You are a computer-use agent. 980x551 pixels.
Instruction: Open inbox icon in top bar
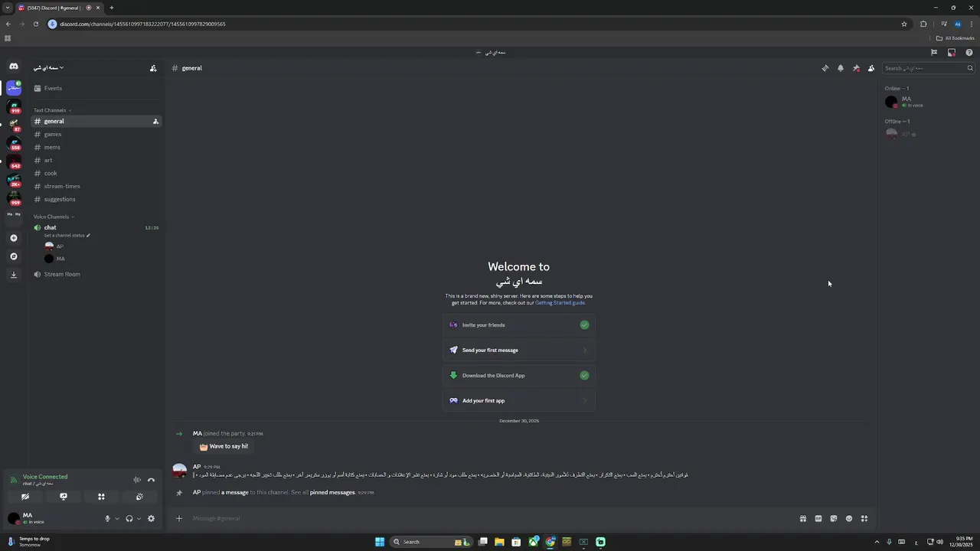coord(952,53)
